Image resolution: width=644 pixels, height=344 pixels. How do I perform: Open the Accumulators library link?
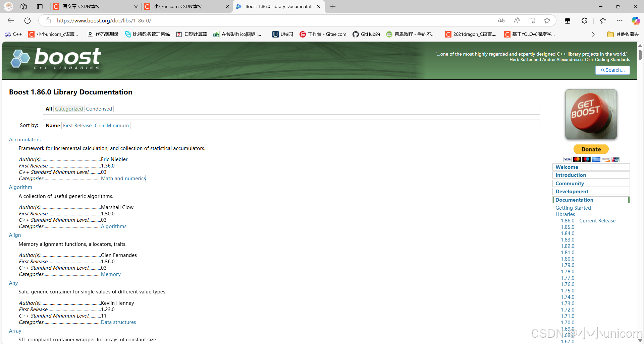coord(25,140)
